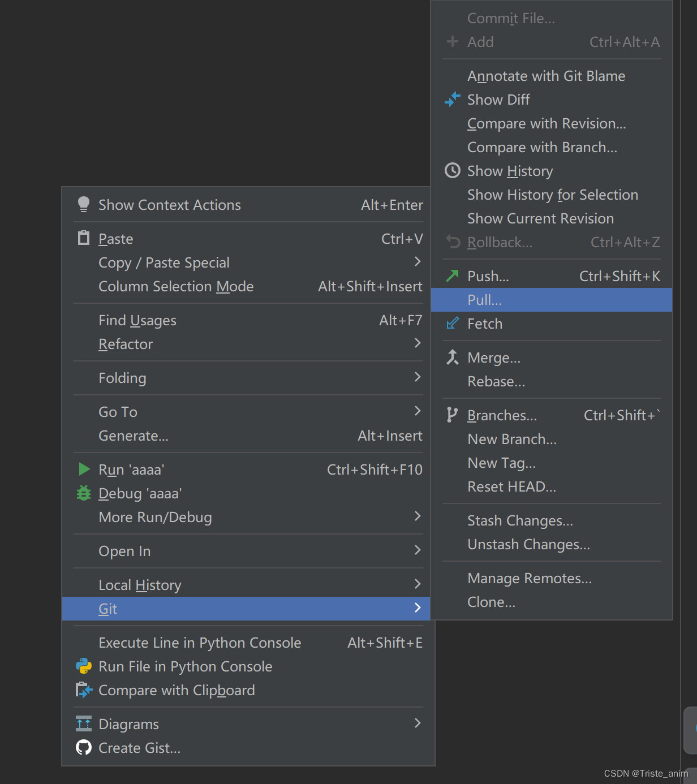Click the Alt+Shift+E shortcut label
Screen dimensions: 697x784
pyautogui.click(x=385, y=643)
